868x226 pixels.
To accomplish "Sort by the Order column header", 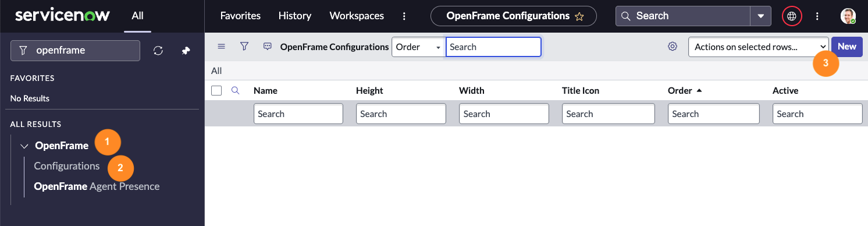I will click(x=680, y=90).
